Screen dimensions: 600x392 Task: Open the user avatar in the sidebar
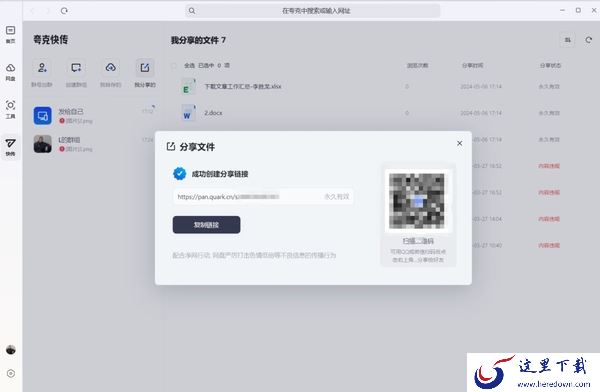11,350
